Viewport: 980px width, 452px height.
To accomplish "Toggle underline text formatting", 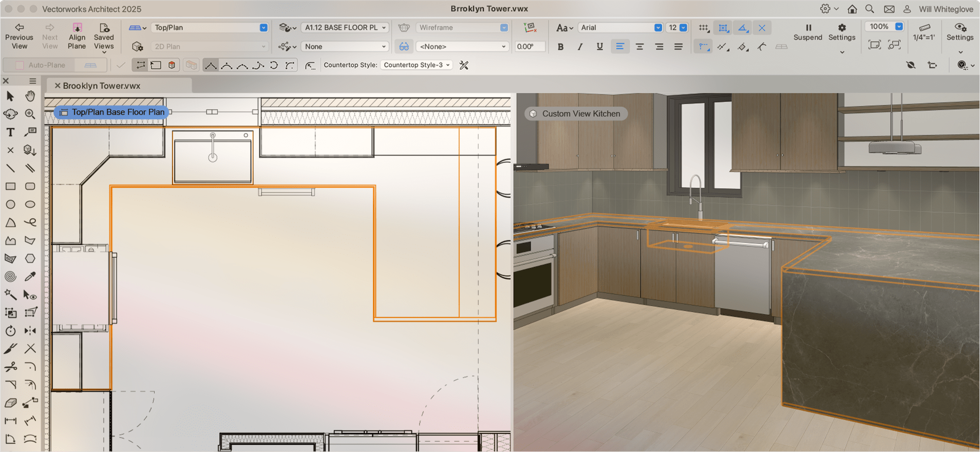I will tap(599, 47).
